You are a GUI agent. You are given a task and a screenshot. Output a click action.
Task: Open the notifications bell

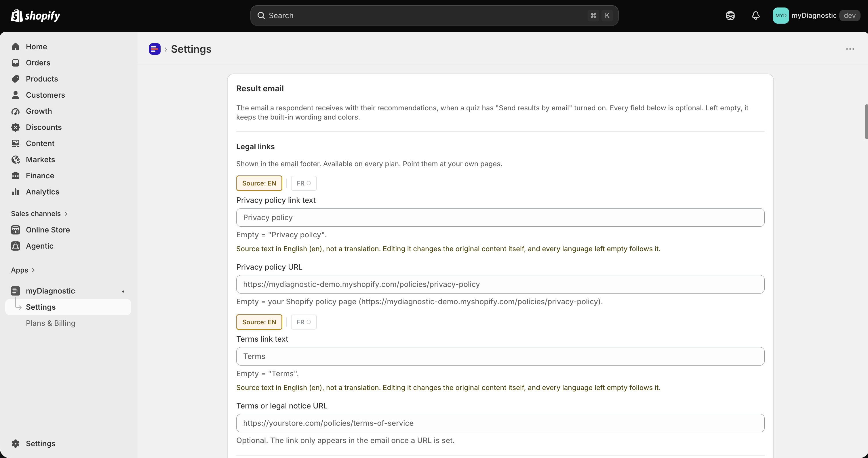pyautogui.click(x=756, y=16)
